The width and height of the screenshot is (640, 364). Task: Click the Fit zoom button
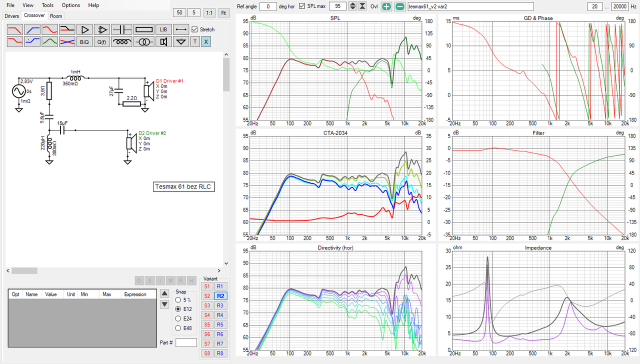223,12
